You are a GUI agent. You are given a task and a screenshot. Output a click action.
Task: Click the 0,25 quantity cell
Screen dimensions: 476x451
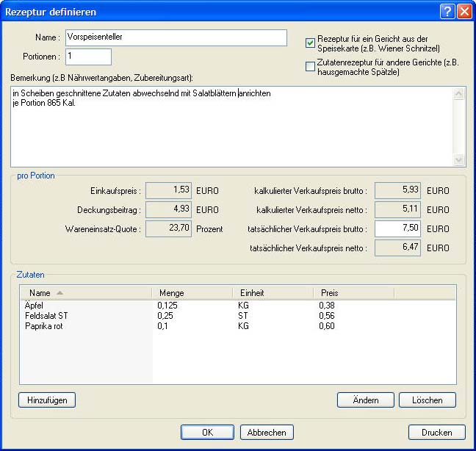(x=165, y=316)
